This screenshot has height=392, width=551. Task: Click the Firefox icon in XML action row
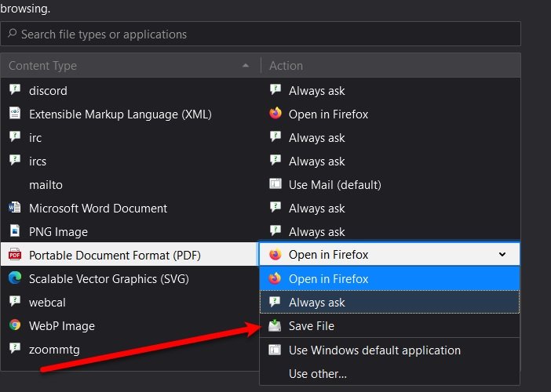[x=275, y=114]
